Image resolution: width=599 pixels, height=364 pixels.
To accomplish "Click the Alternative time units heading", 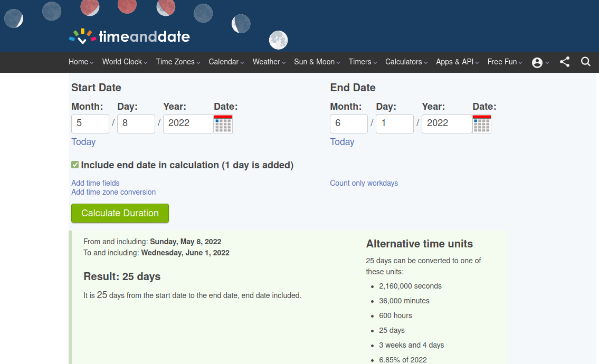I will coord(420,244).
